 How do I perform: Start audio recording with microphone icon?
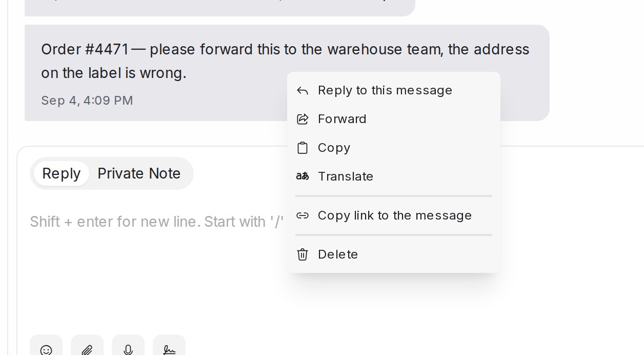coord(128,350)
